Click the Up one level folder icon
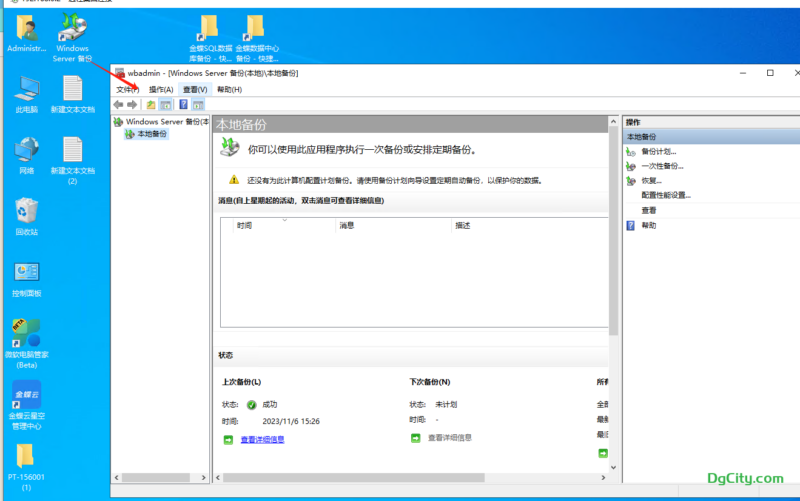Viewport: 800px width, 501px height. pos(151,104)
